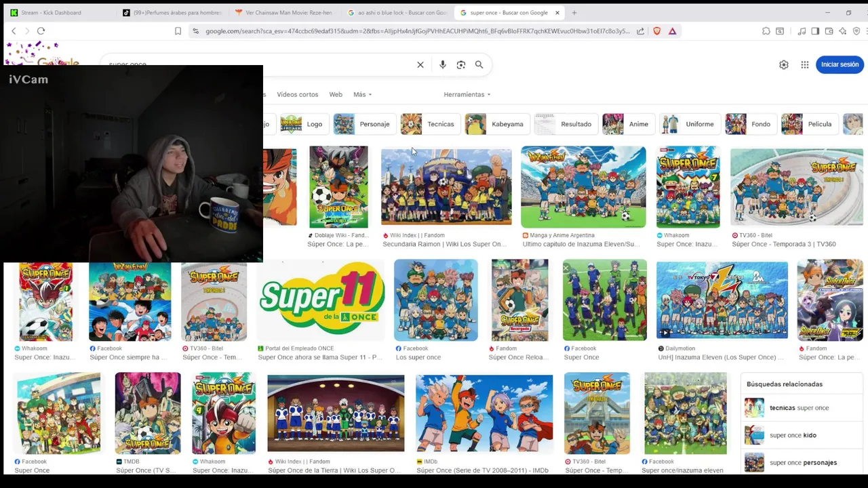Select related search tecnicas super once
Viewport: 868px width, 488px height.
[x=802, y=408]
